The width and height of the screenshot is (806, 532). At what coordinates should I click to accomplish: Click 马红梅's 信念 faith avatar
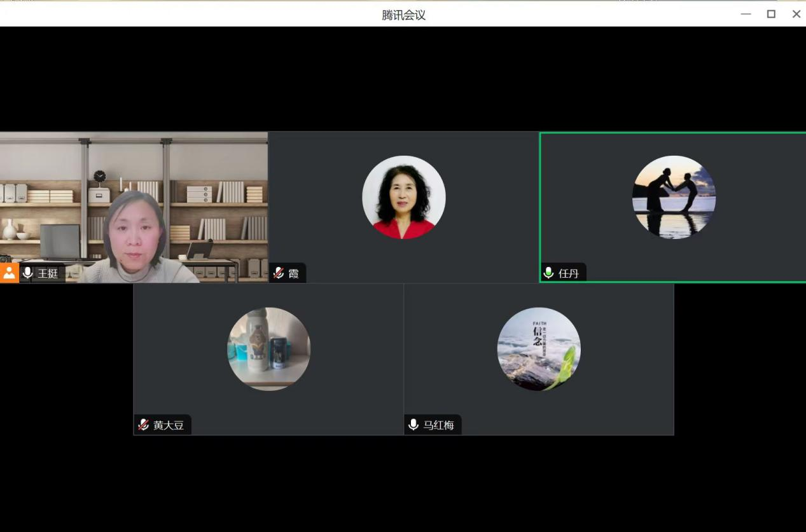click(x=539, y=349)
